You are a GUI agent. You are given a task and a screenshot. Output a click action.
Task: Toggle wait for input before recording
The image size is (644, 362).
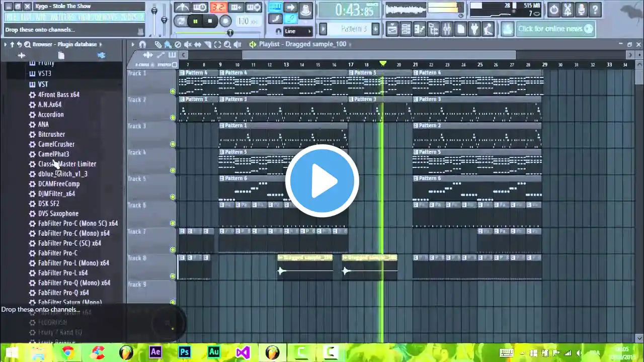click(200, 8)
